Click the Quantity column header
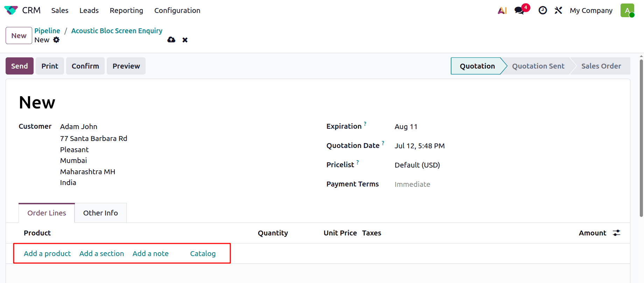This screenshot has height=283, width=644. (273, 233)
